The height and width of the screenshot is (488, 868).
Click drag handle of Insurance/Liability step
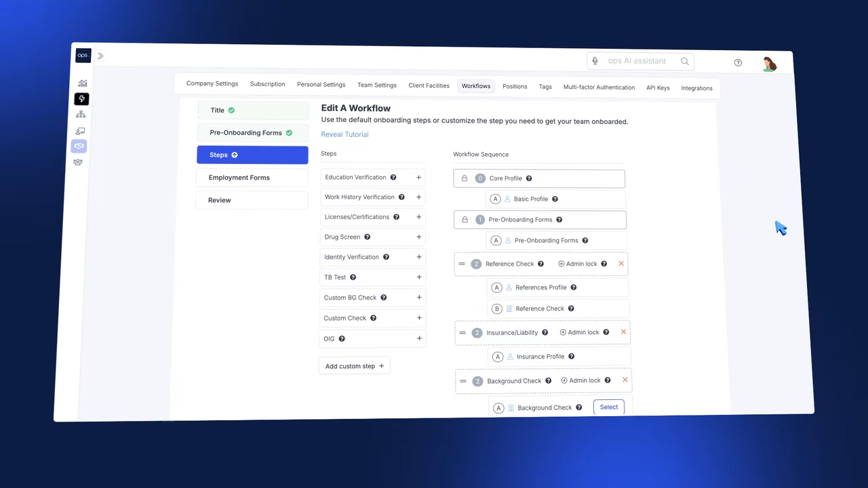(x=462, y=333)
